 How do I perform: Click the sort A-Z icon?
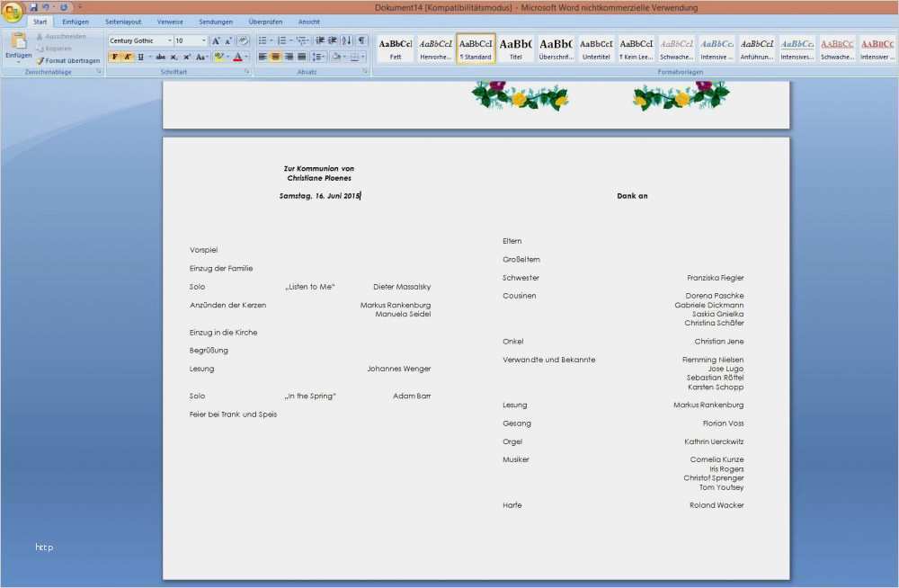tap(347, 40)
